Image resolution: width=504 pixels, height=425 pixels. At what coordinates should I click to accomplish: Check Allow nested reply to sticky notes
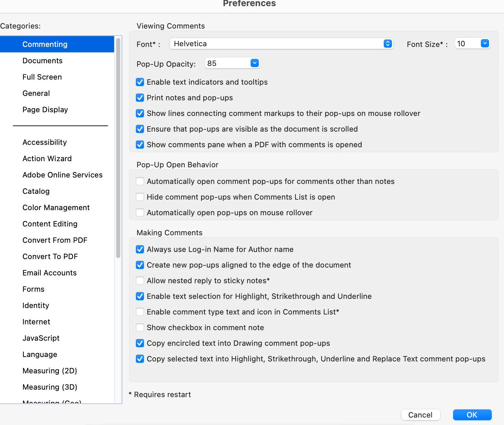140,281
